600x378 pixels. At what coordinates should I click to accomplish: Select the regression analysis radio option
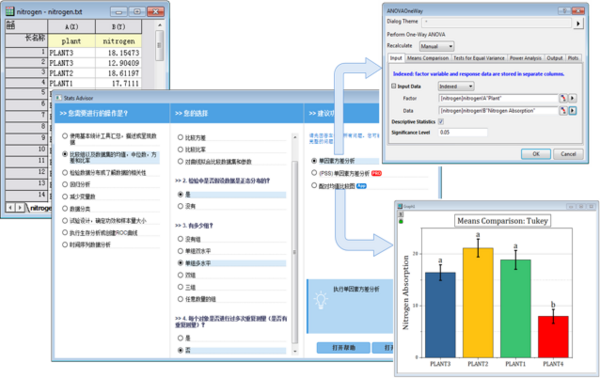point(65,184)
